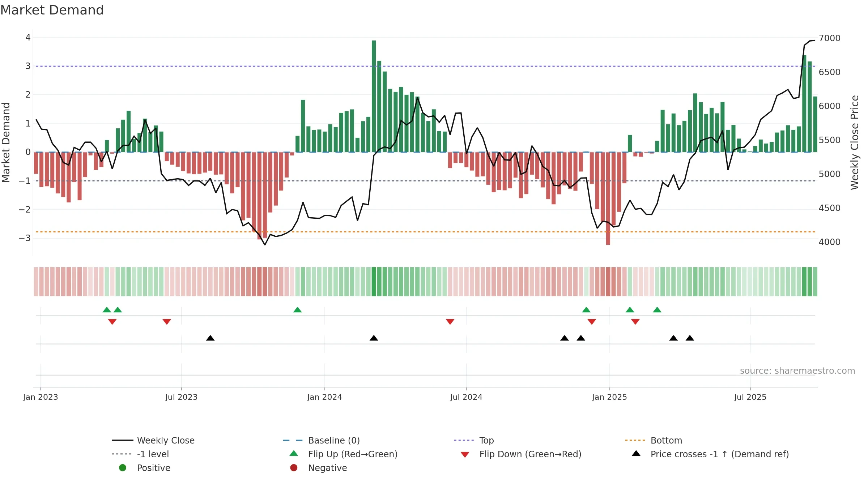Select the black price-cross marker near August 2023

pos(210,338)
